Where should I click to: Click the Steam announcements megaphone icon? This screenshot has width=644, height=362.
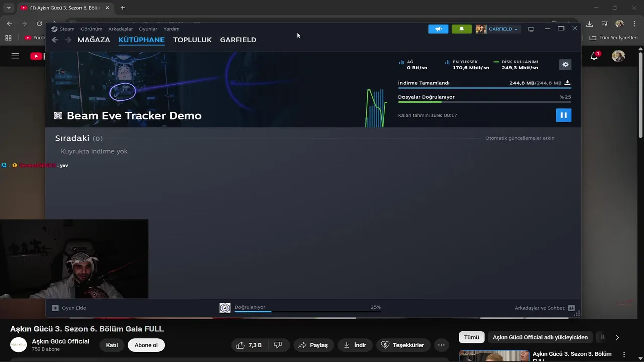(438, 29)
